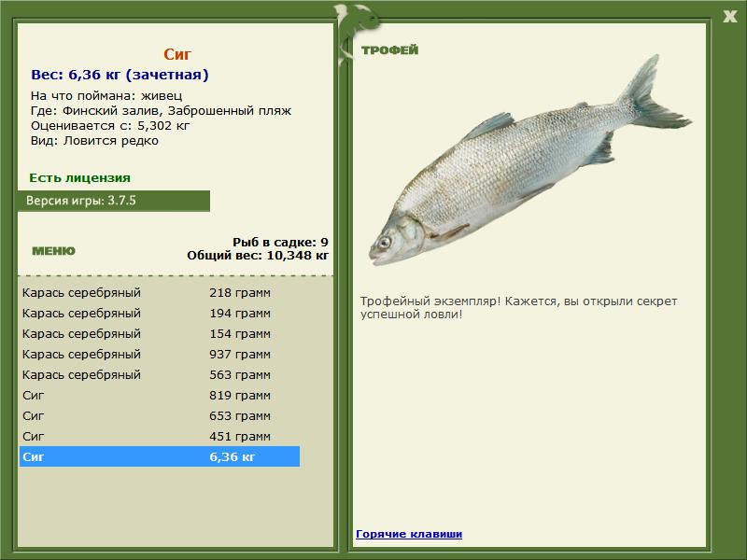This screenshot has height=560, width=747.
Task: Click the Вид: Ловится редко line
Action: 94,141
